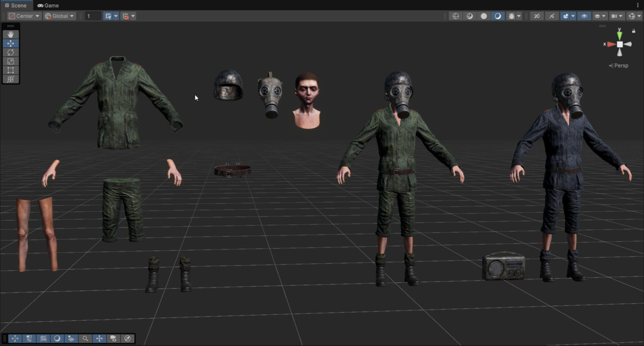Toggle grid visibility button
This screenshot has height=346, width=644.
click(108, 16)
